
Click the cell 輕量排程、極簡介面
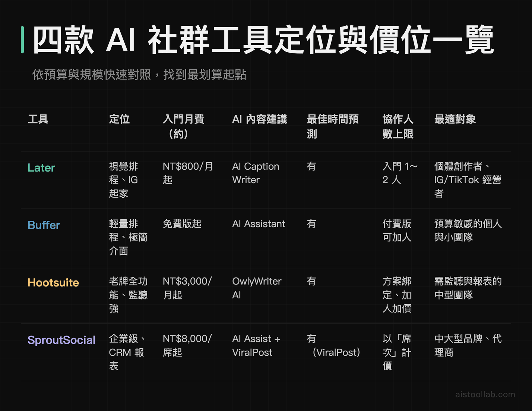pos(128,237)
